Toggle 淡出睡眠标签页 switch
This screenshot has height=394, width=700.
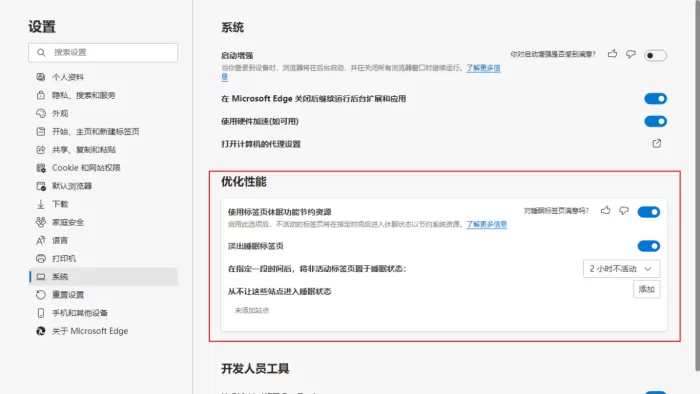649,246
